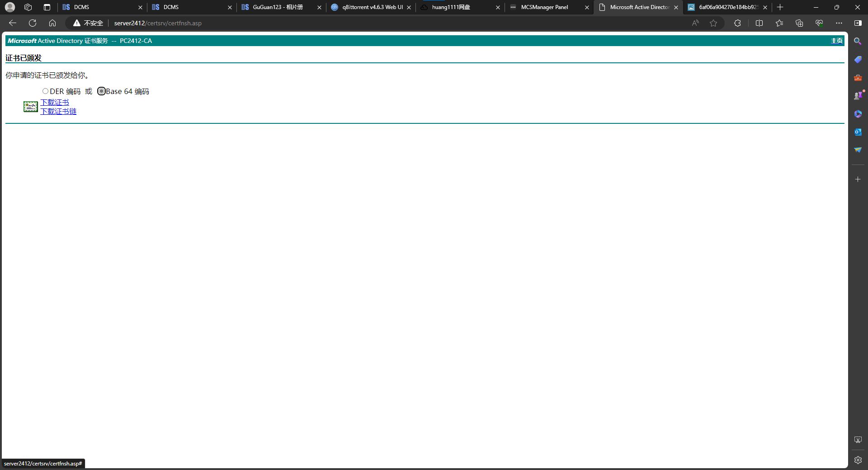
Task: Open a new tab with plus button
Action: click(780, 7)
